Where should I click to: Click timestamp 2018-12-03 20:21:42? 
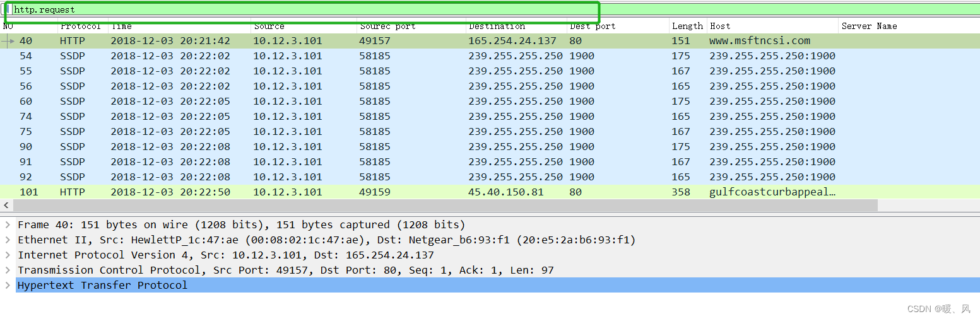[x=170, y=41]
